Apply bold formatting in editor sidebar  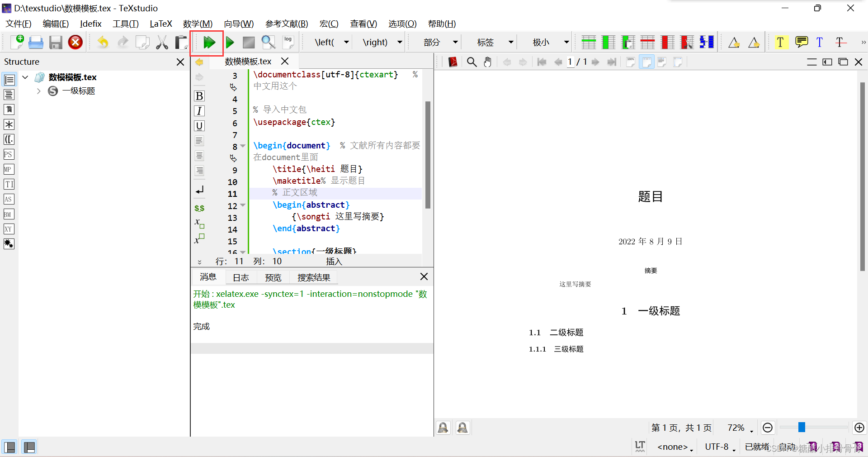click(199, 96)
